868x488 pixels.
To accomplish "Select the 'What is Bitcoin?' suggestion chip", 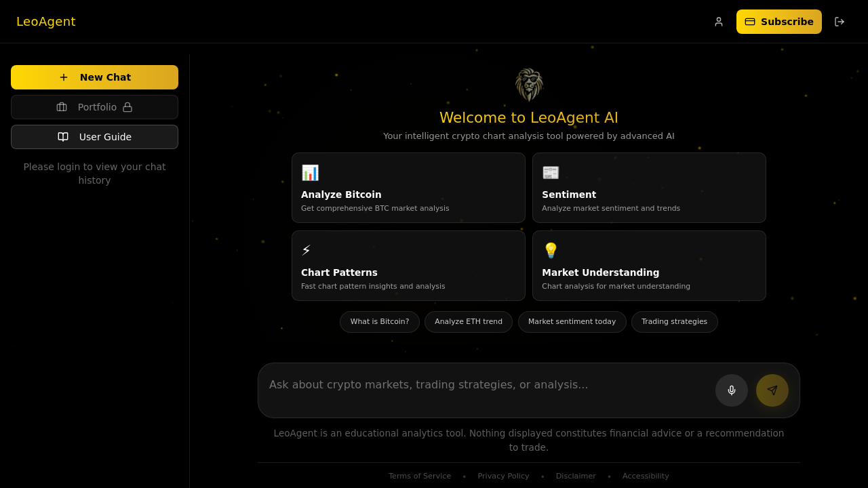I will click(379, 321).
